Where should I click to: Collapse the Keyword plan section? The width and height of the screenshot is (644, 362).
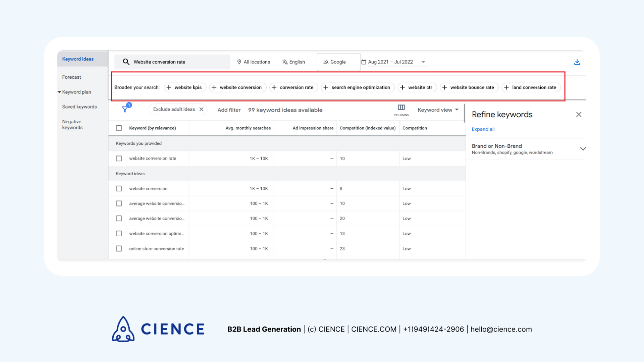(x=59, y=92)
